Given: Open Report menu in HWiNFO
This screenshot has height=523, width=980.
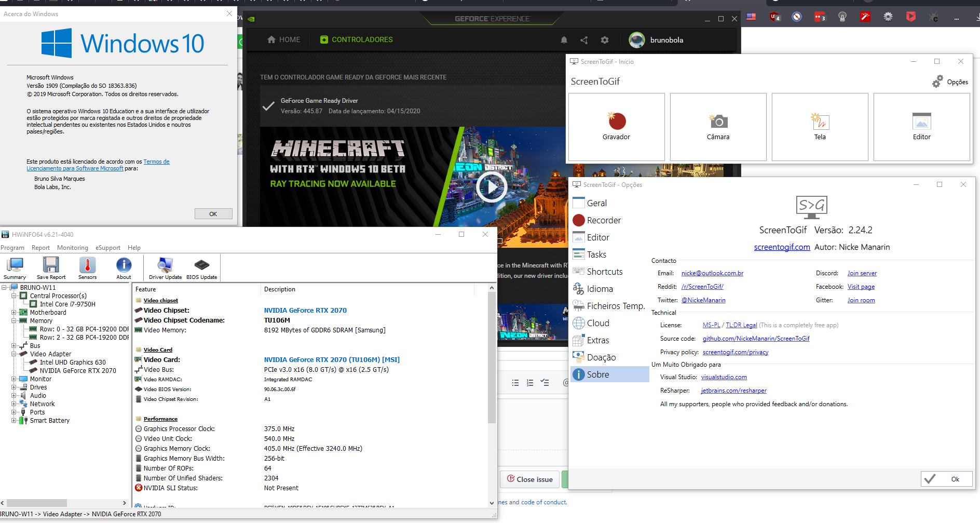Looking at the screenshot, I should [x=40, y=248].
